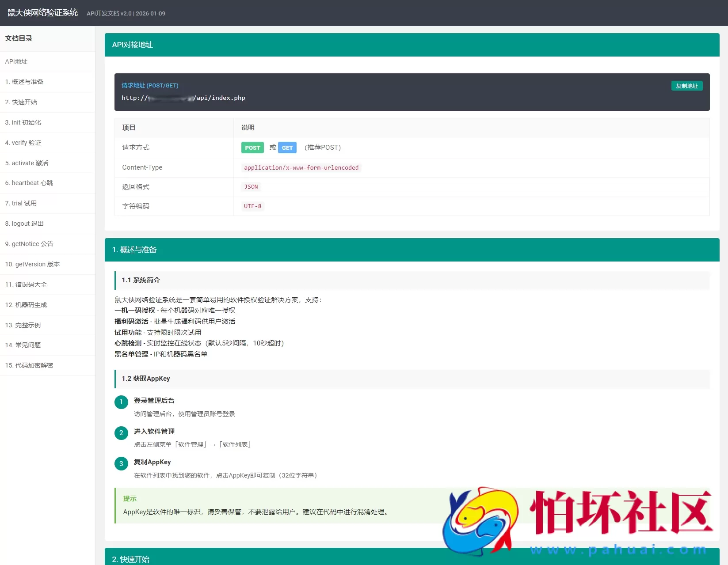Viewport: 728px width, 565px height.
Task: Jump to 6. heartbeat 心跳 section
Action: click(28, 183)
